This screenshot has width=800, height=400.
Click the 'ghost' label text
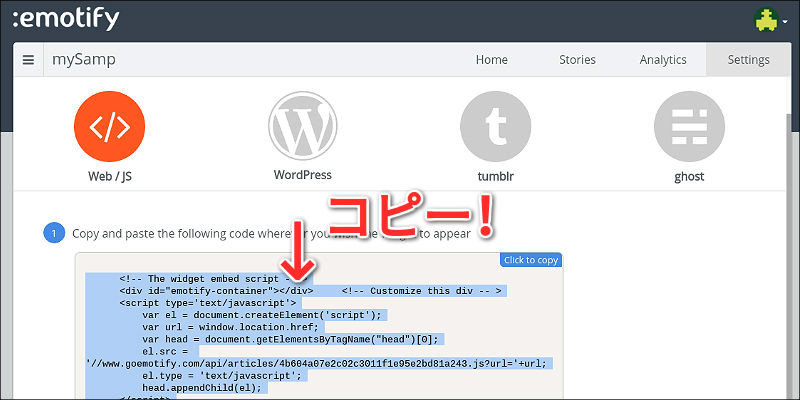(689, 177)
